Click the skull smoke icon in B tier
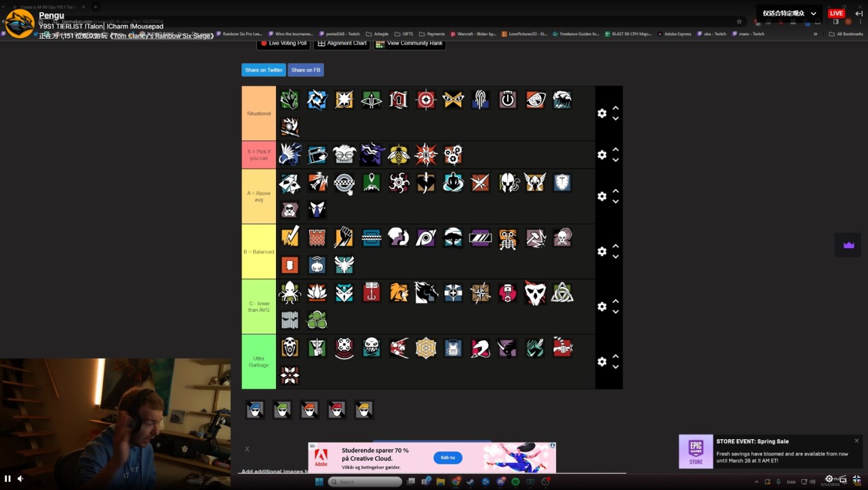 point(562,237)
